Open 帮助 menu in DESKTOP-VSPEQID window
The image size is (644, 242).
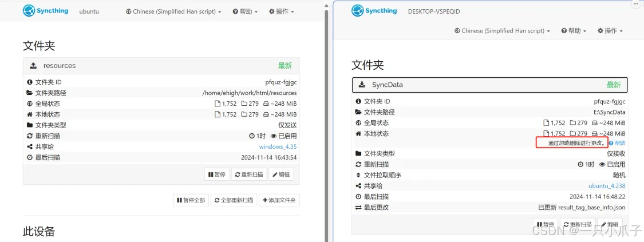point(574,31)
